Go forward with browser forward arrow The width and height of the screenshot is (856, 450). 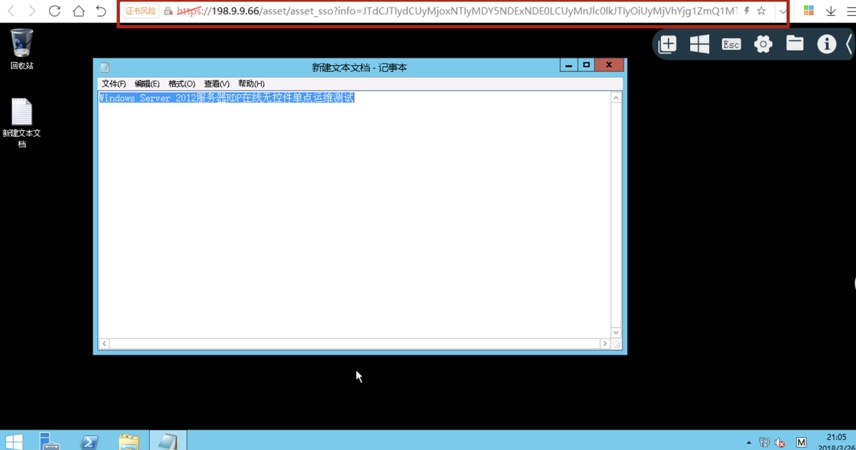(x=32, y=11)
